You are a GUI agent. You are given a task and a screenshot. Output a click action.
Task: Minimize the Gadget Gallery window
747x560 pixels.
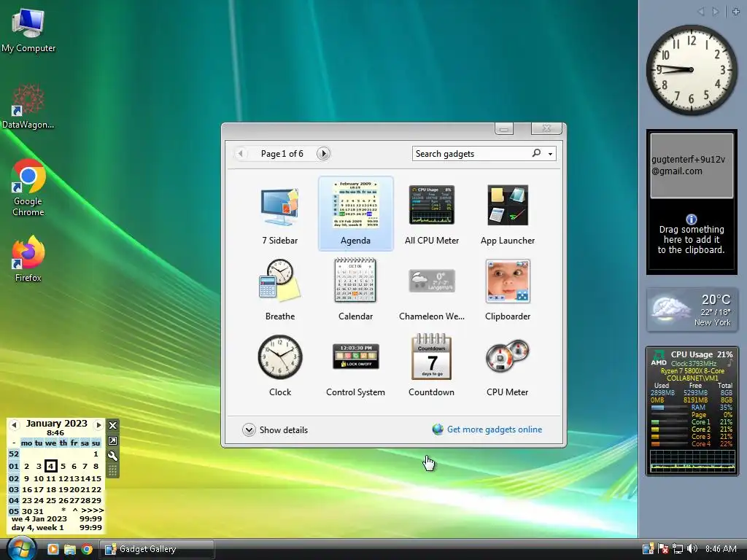pos(504,128)
